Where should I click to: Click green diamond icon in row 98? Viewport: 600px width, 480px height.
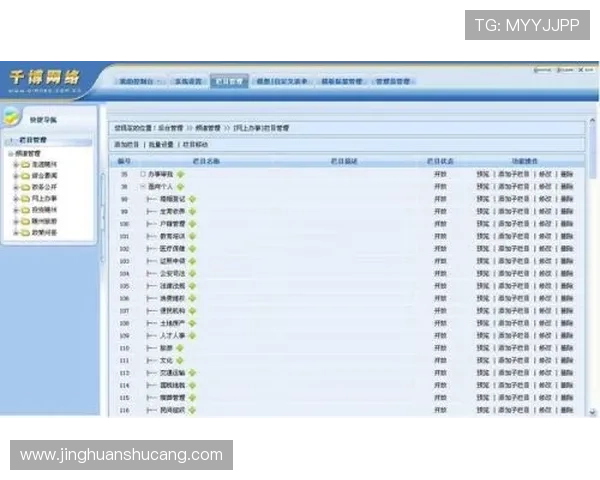tap(192, 199)
